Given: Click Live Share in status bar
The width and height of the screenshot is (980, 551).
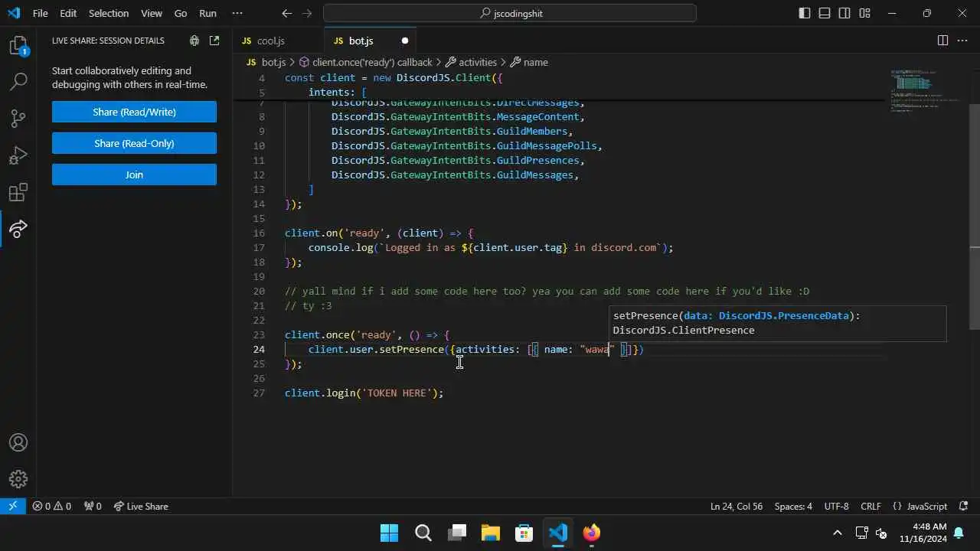Looking at the screenshot, I should pyautogui.click(x=141, y=506).
